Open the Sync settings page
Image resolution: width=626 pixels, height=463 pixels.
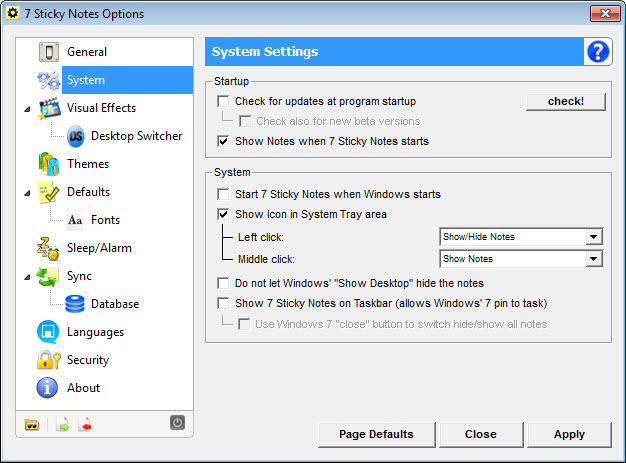point(79,276)
